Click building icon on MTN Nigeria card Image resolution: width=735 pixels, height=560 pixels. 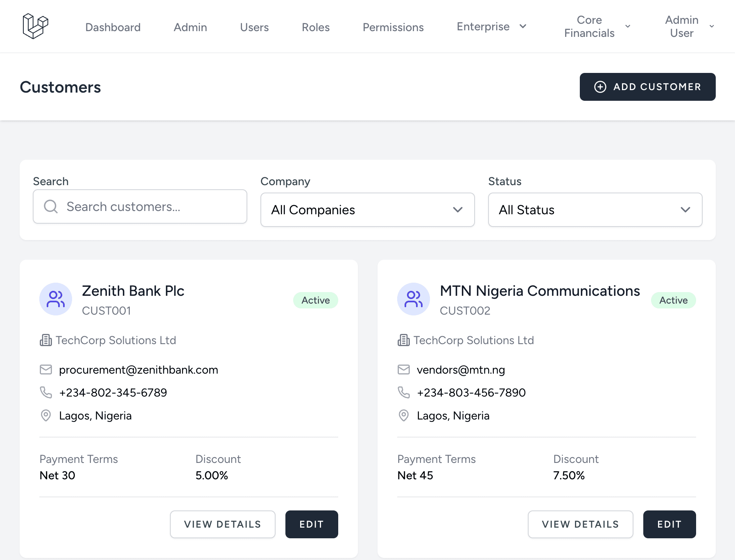404,340
